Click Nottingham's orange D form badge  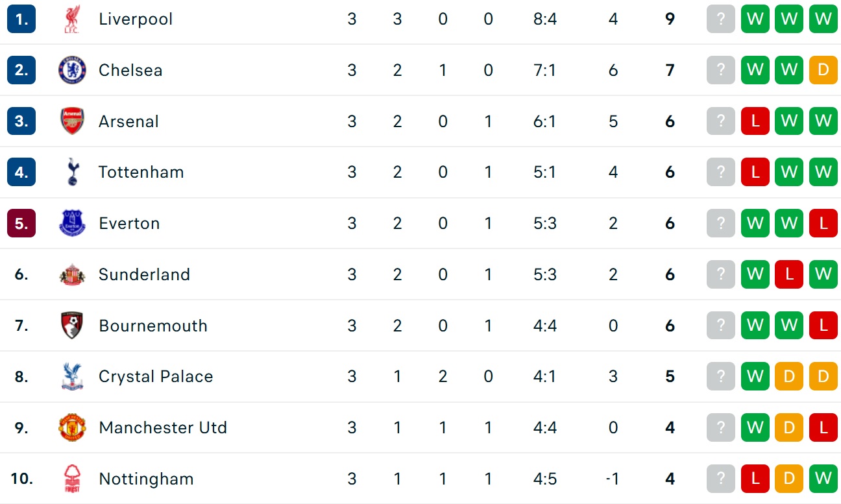point(789,479)
